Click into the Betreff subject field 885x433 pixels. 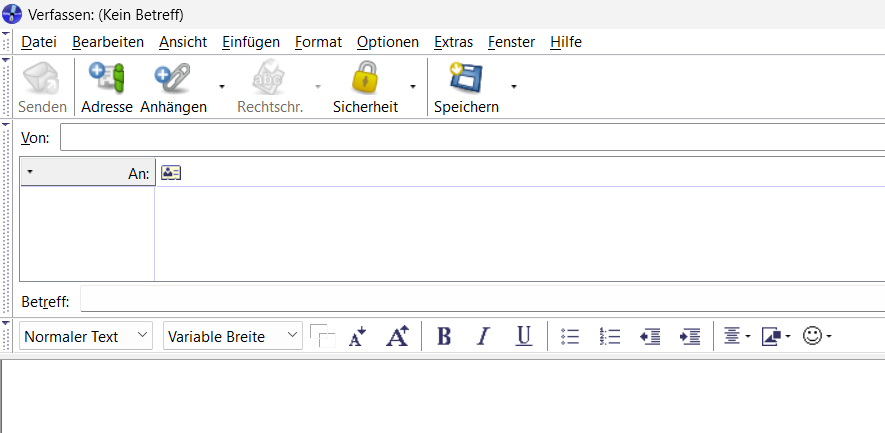(x=483, y=298)
